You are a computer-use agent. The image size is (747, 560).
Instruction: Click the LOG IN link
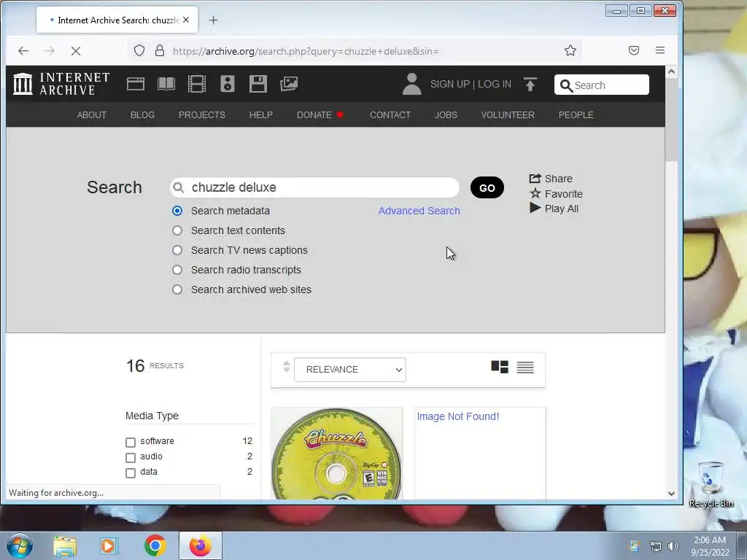(495, 85)
